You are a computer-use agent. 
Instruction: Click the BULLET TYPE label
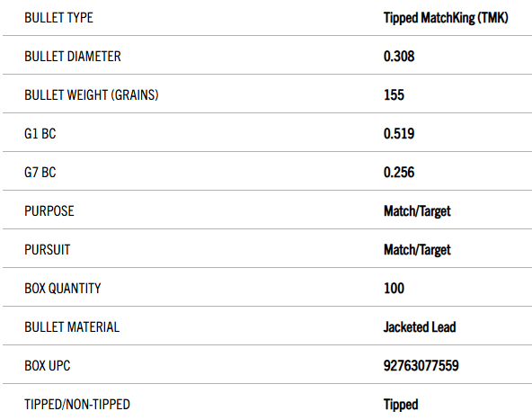coord(58,18)
